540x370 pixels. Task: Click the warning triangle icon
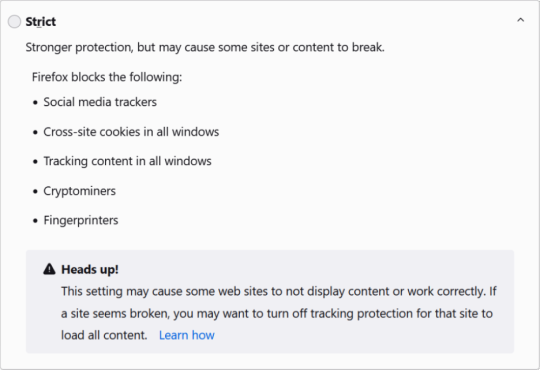point(49,269)
